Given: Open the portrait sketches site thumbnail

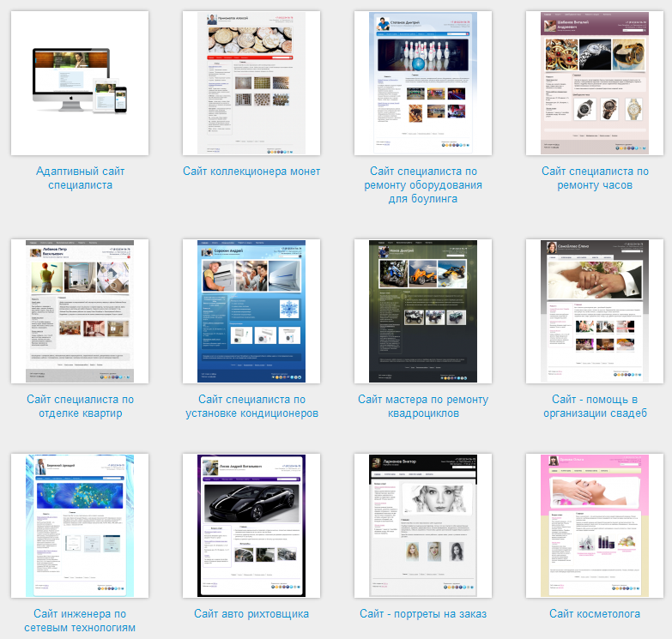Looking at the screenshot, I should [423, 525].
